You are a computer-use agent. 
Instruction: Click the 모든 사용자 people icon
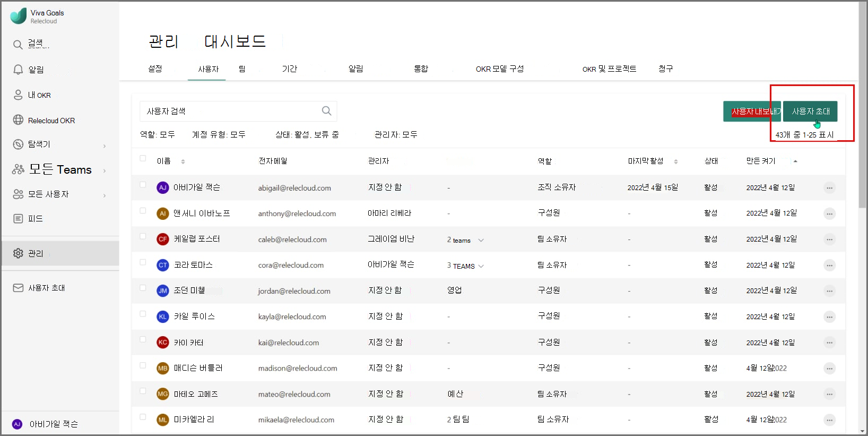click(x=18, y=194)
